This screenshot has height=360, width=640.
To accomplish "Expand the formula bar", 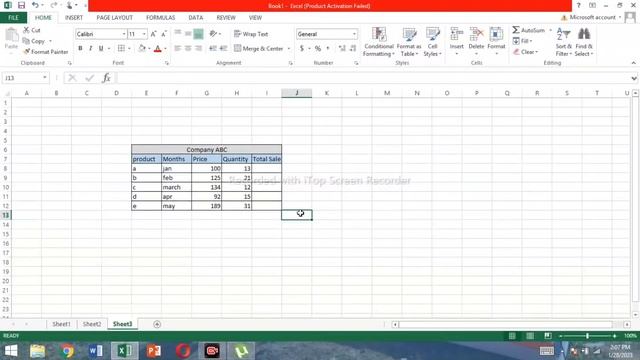I will 633,78.
